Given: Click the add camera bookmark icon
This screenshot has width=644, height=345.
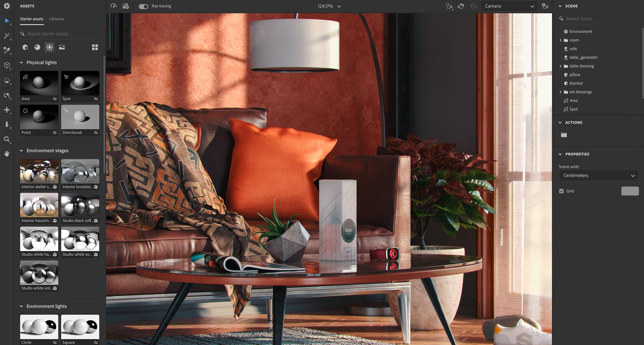Looking at the screenshot, I should (545, 6).
